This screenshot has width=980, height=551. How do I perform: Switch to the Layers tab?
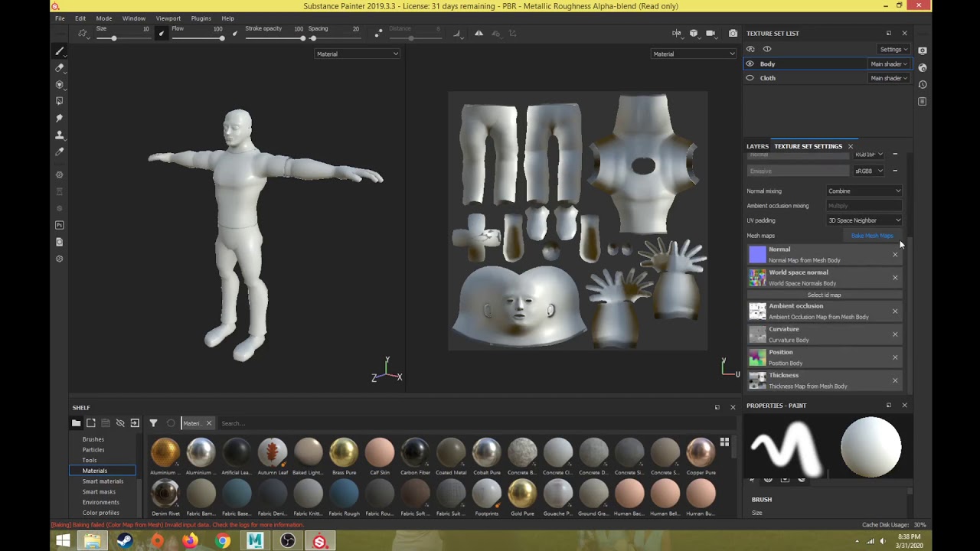click(x=757, y=146)
